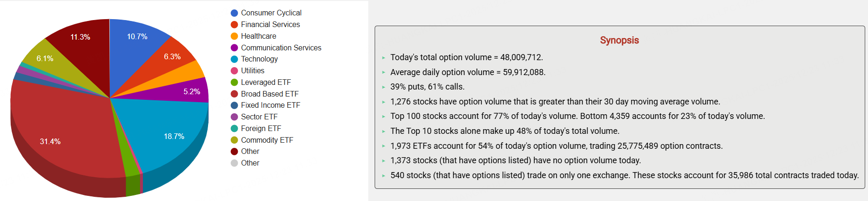The height and width of the screenshot is (201, 868).
Task: Click the Technology legend color dot
Action: (x=235, y=59)
